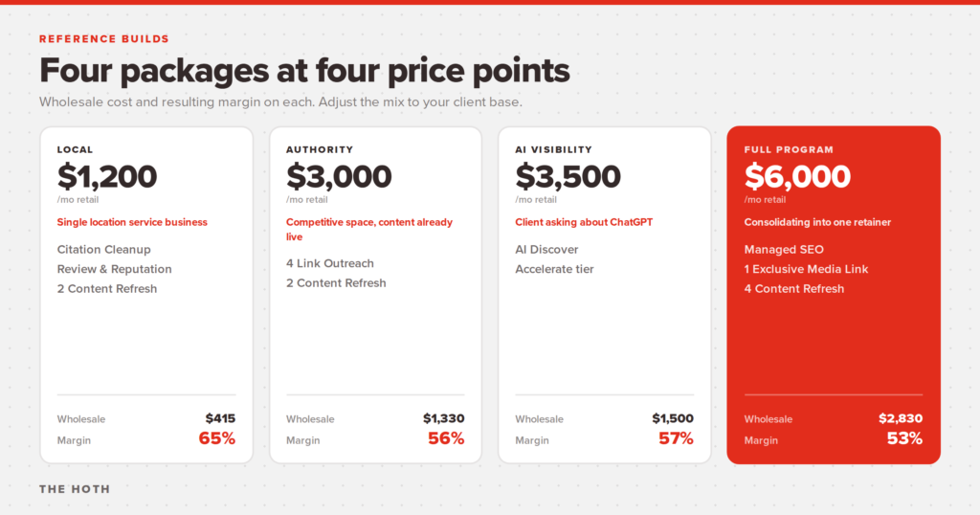Select 'Client asking about ChatGPT' text
This screenshot has height=515, width=980.
(x=584, y=222)
